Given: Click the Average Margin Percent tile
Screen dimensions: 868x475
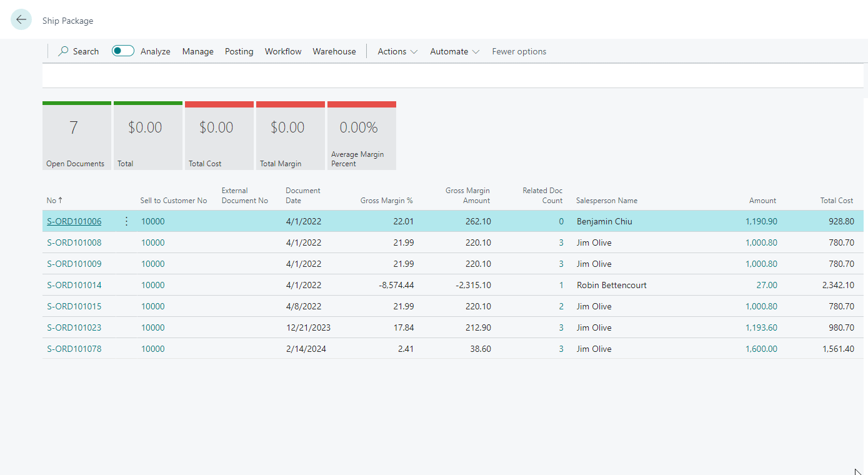Looking at the screenshot, I should (x=362, y=136).
